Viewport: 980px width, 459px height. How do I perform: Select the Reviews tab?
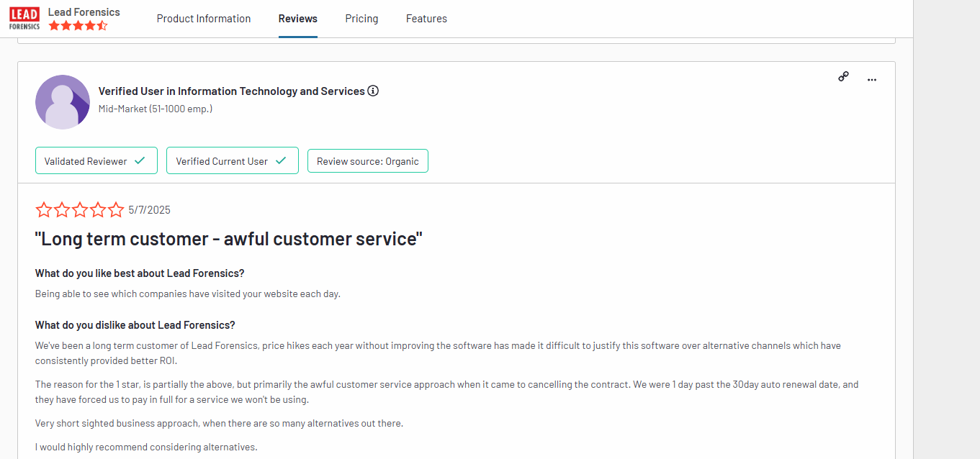[298, 19]
